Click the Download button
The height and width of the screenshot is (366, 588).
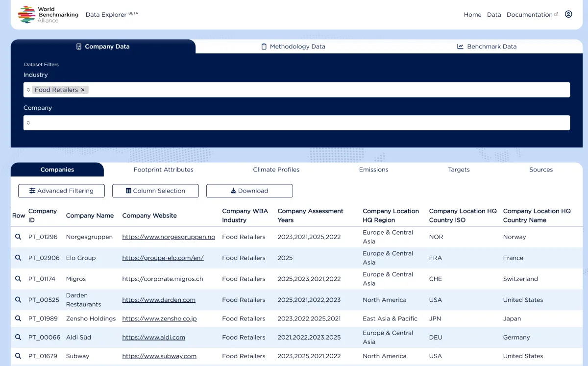[249, 190]
